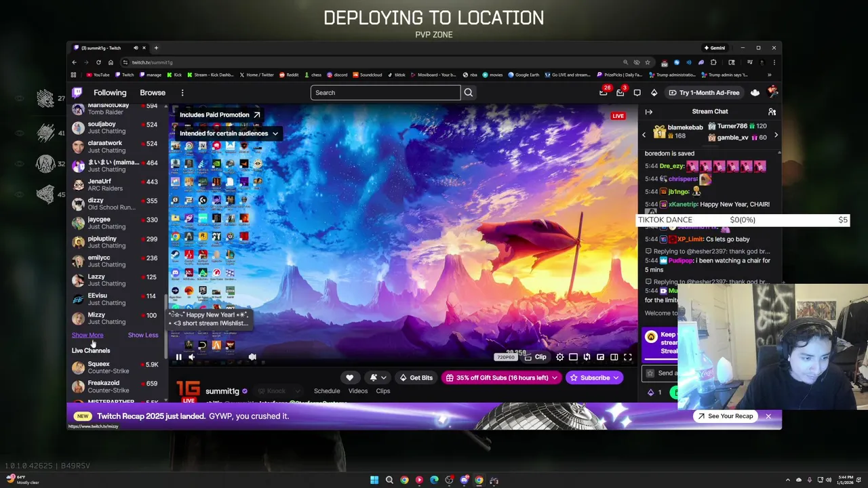Viewport: 868px width, 488px height.
Task: Open Reddit bookmark in bookmarks bar
Action: tap(290, 75)
